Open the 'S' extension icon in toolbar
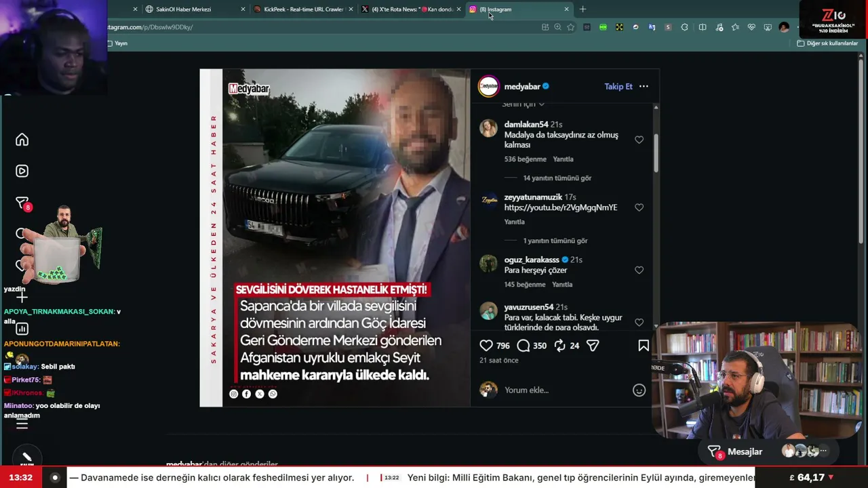868x488 pixels. tap(668, 27)
